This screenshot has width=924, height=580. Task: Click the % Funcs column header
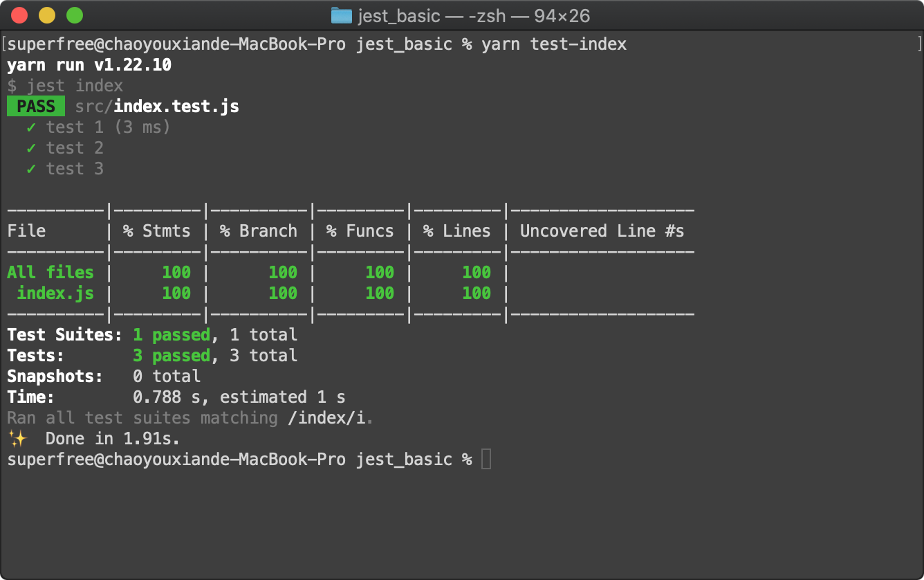pos(360,231)
